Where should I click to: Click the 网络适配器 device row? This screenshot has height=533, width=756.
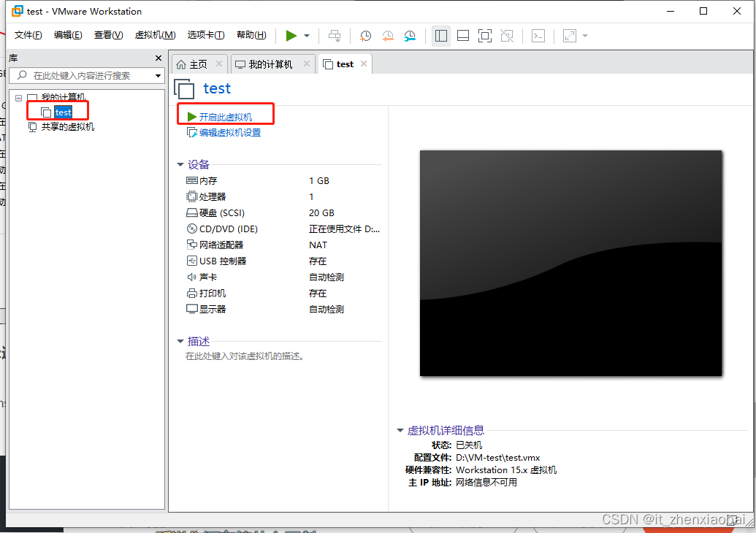coord(283,245)
